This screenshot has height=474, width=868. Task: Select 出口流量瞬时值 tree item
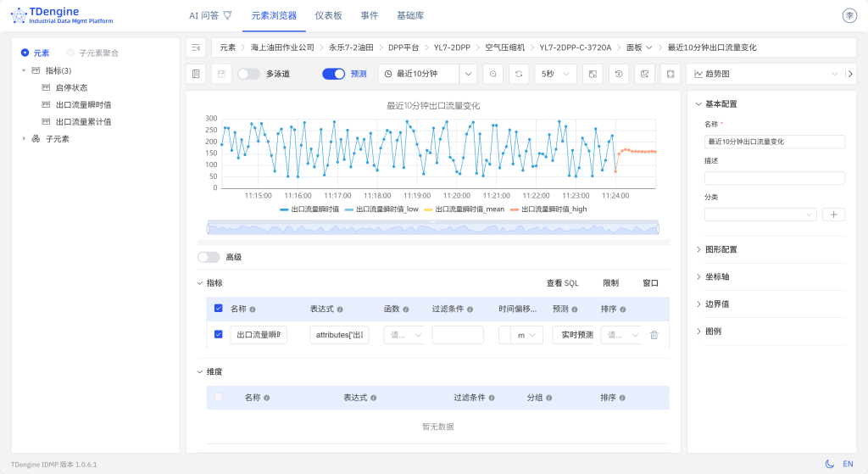(84, 104)
